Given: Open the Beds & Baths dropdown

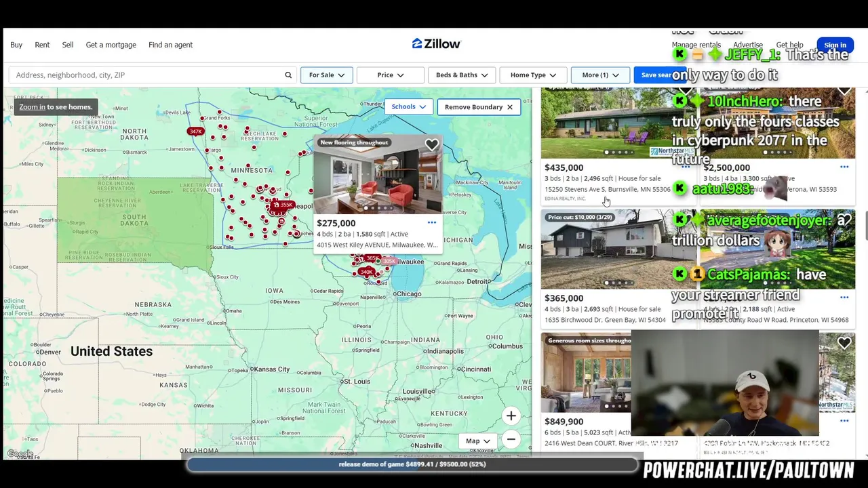Looking at the screenshot, I should point(462,75).
